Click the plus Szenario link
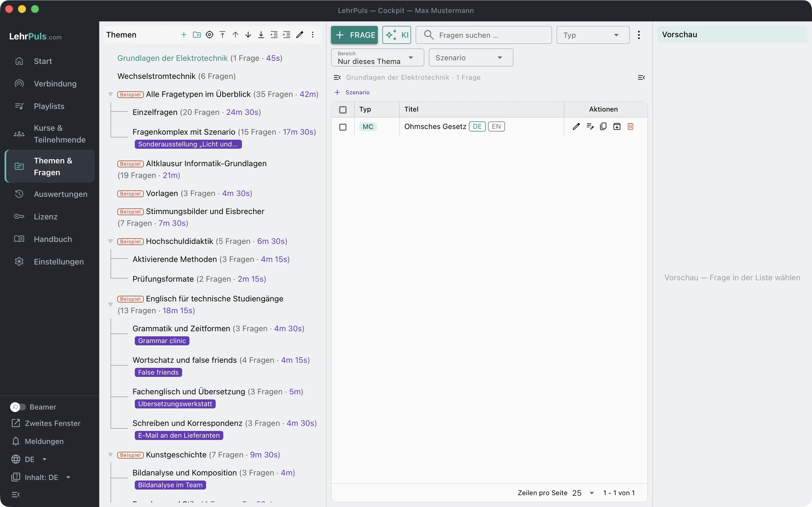This screenshot has height=507, width=812. point(352,92)
